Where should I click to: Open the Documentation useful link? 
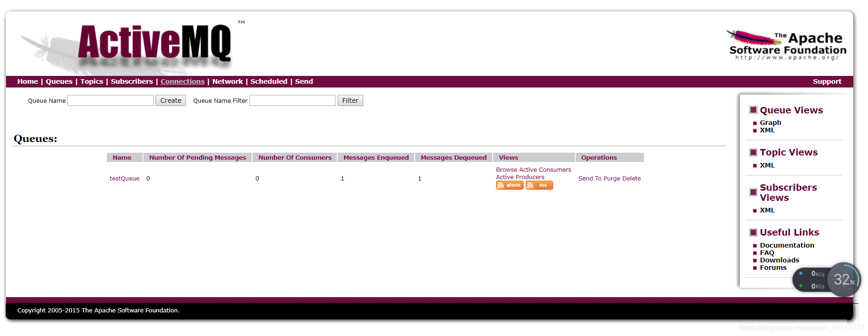pos(787,245)
